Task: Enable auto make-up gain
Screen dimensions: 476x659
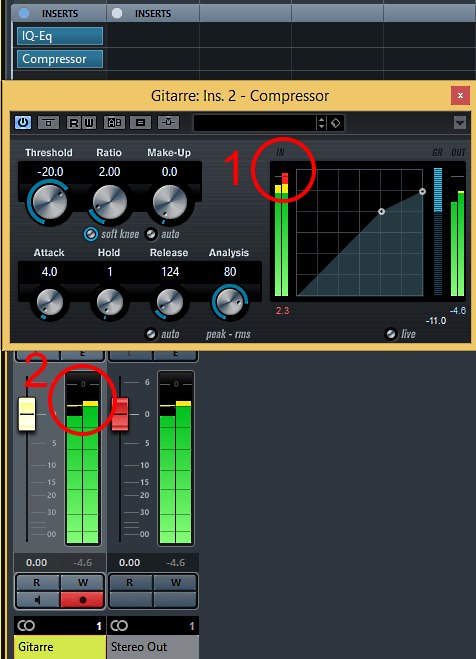Action: 151,234
